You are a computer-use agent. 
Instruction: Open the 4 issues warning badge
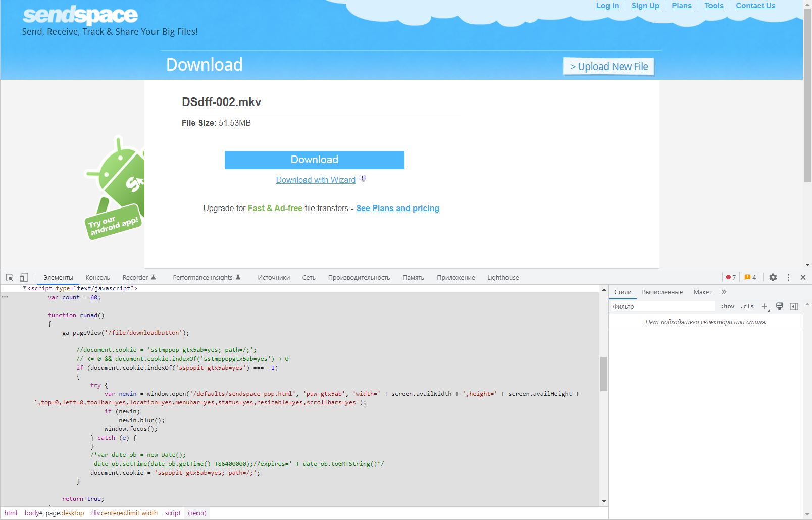(x=750, y=277)
